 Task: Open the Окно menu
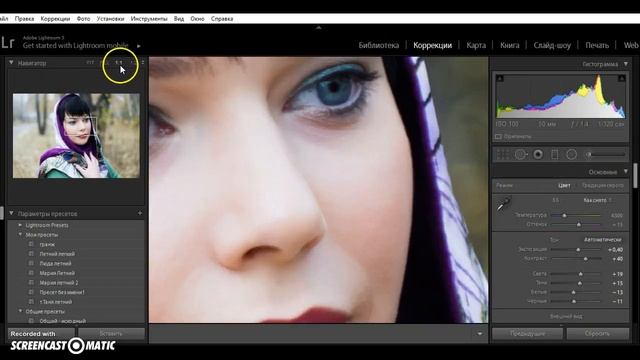(x=197, y=19)
